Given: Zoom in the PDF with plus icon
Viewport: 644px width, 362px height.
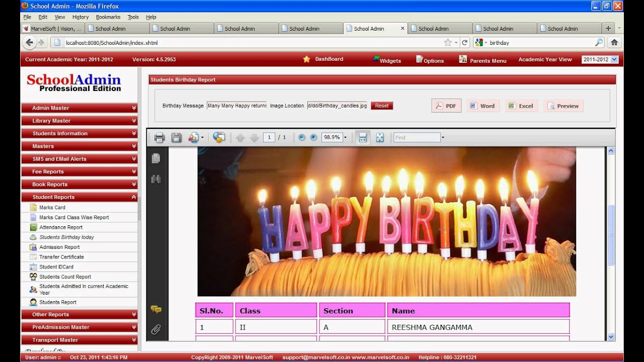Looking at the screenshot, I should pyautogui.click(x=313, y=137).
